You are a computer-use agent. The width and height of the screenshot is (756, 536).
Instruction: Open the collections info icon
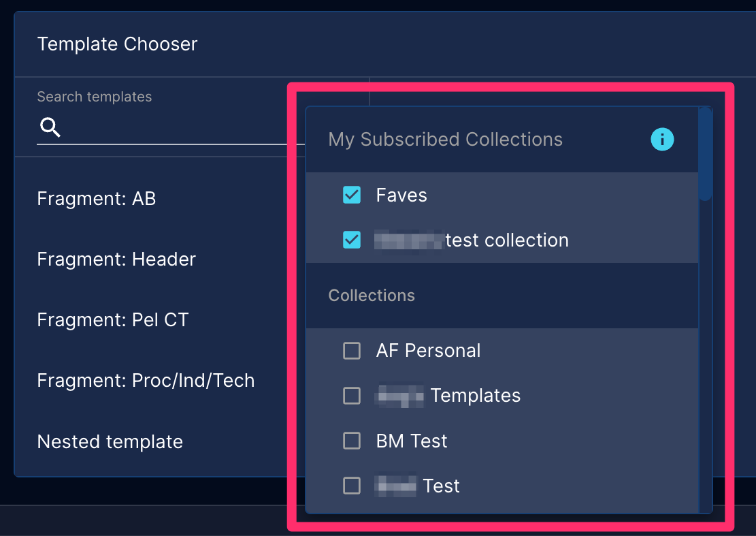[662, 140]
